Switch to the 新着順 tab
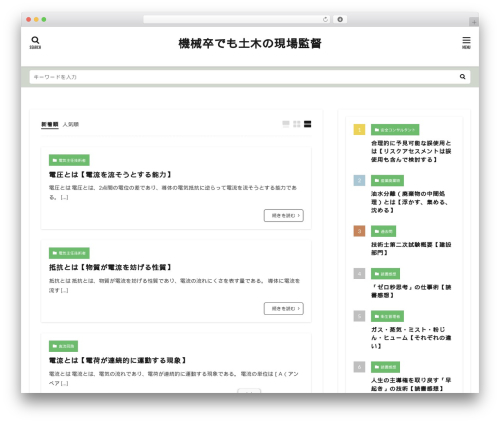The width and height of the screenshot is (500, 423). [50, 124]
